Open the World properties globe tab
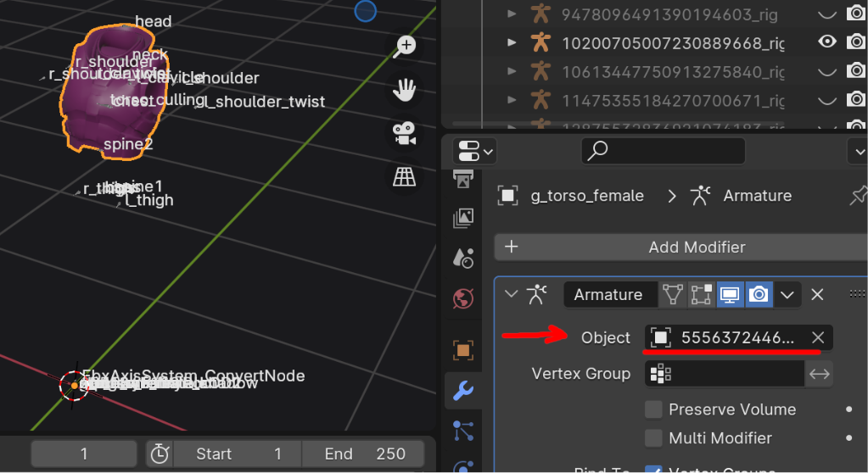 click(463, 298)
